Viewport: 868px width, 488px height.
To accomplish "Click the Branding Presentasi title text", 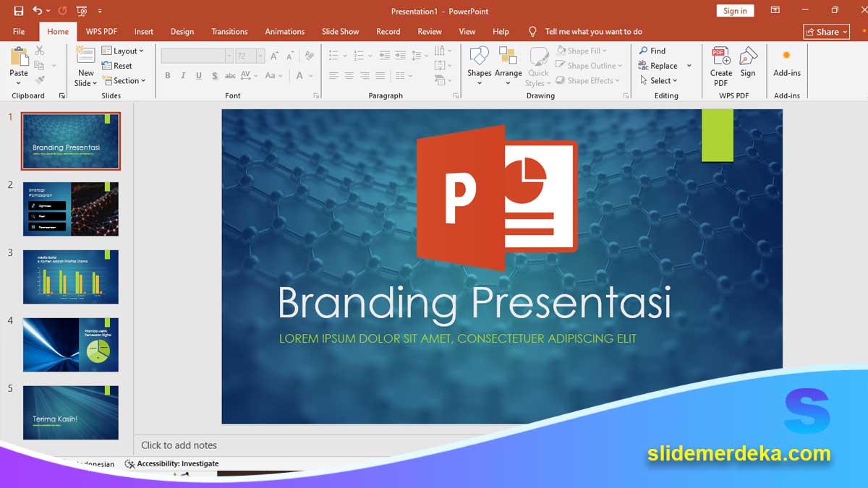I will point(475,302).
